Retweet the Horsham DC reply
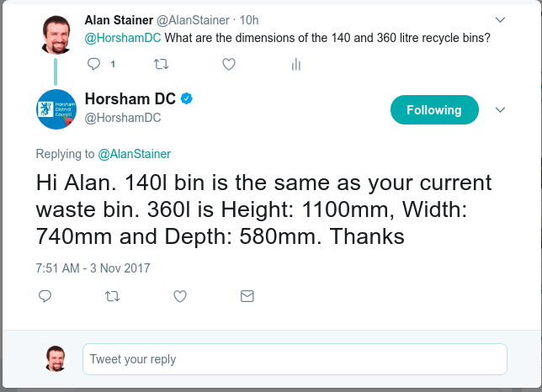 click(112, 296)
